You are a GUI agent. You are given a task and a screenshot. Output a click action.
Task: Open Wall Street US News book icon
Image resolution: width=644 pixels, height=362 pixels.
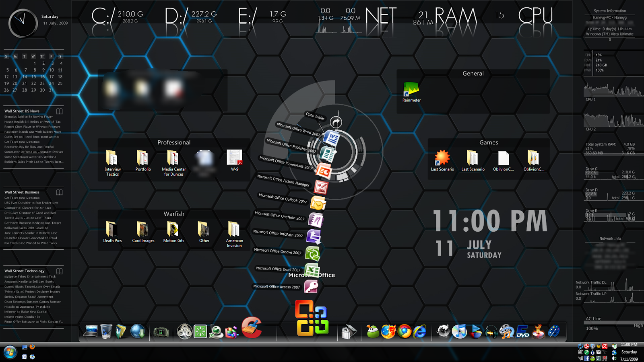point(60,111)
